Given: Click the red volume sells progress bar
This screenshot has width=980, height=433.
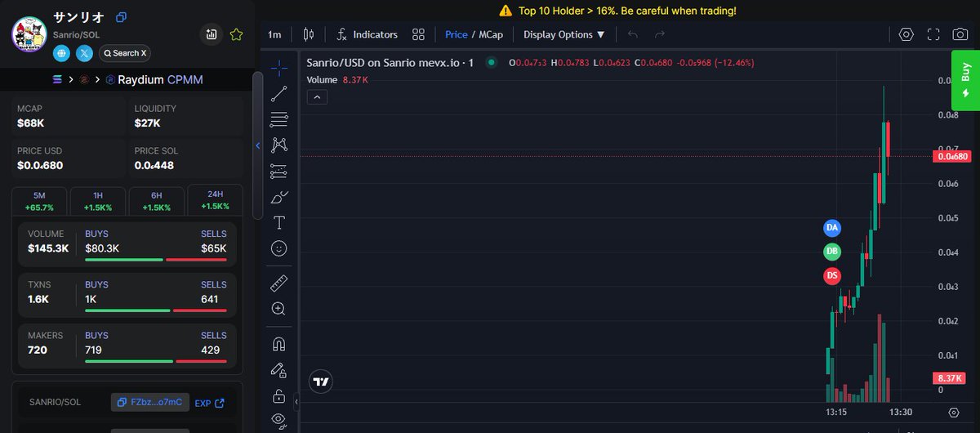Looking at the screenshot, I should pos(196,260).
